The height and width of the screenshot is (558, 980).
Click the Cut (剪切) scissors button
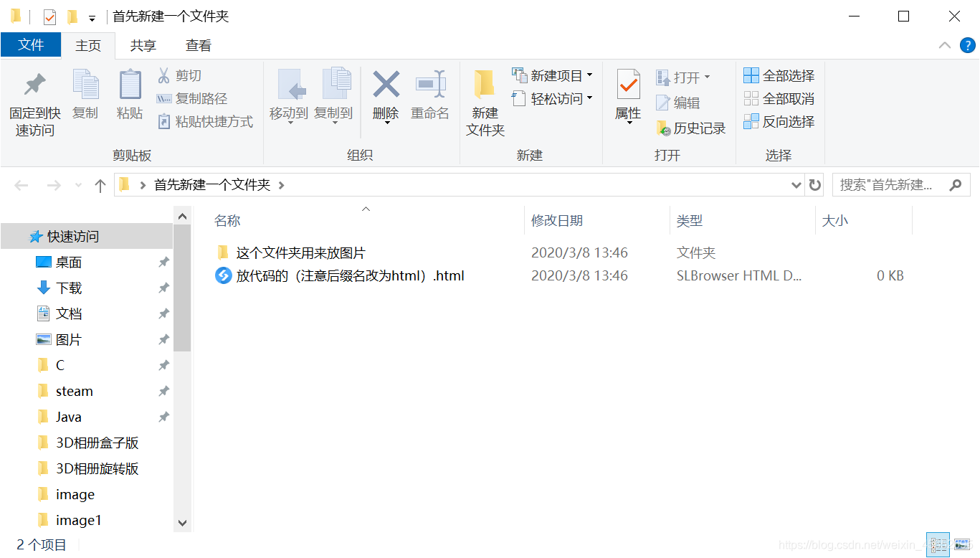(x=180, y=75)
